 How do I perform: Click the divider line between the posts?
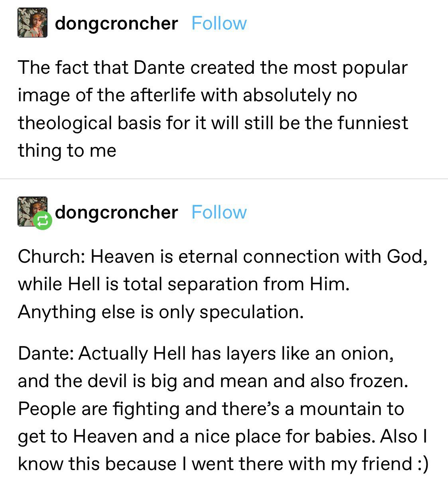(224, 179)
